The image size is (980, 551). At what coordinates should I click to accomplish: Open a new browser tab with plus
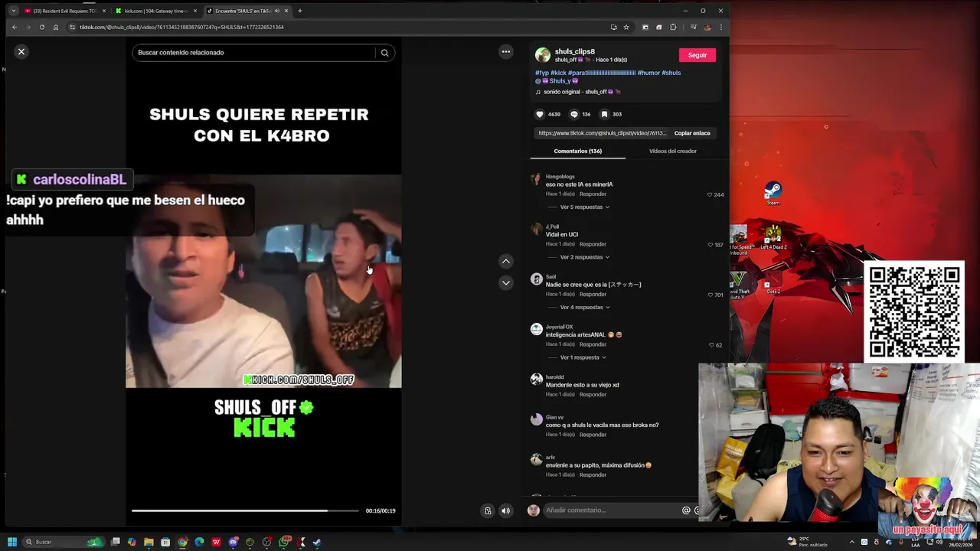pos(299,11)
